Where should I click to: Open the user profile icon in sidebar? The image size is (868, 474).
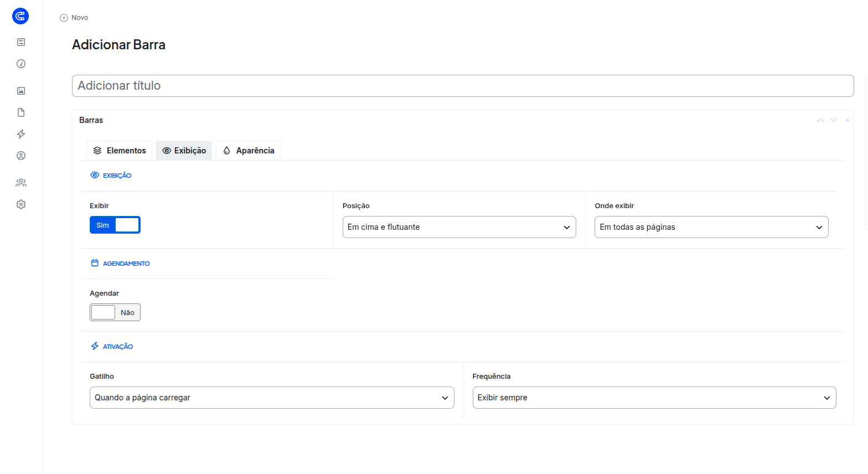[x=21, y=156]
